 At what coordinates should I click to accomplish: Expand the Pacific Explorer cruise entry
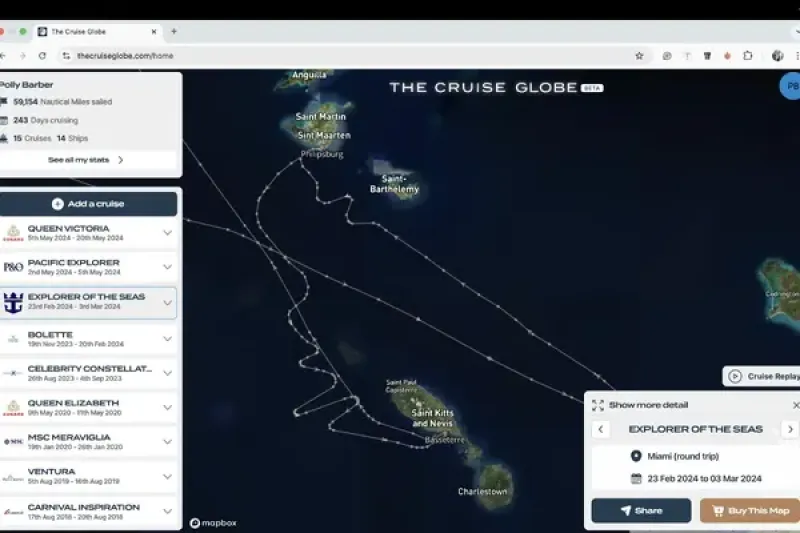[167, 267]
